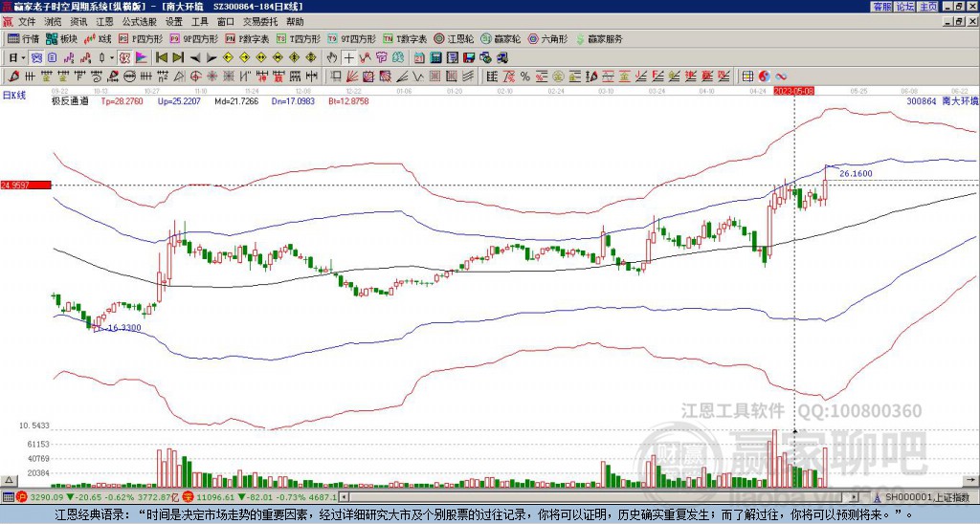Launch the 赢家轮 wheel tool
This screenshot has width=980, height=524.
coord(501,38)
